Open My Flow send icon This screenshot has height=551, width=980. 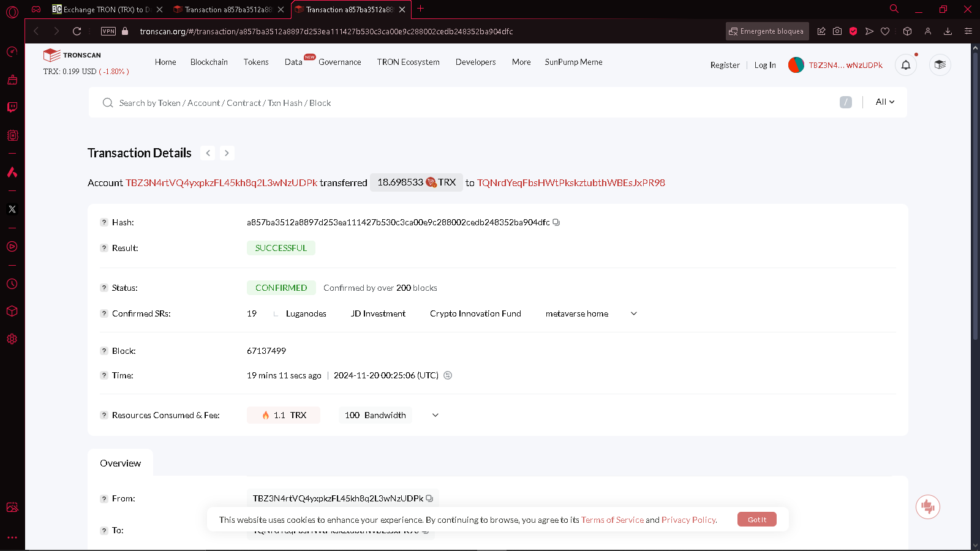click(x=869, y=31)
